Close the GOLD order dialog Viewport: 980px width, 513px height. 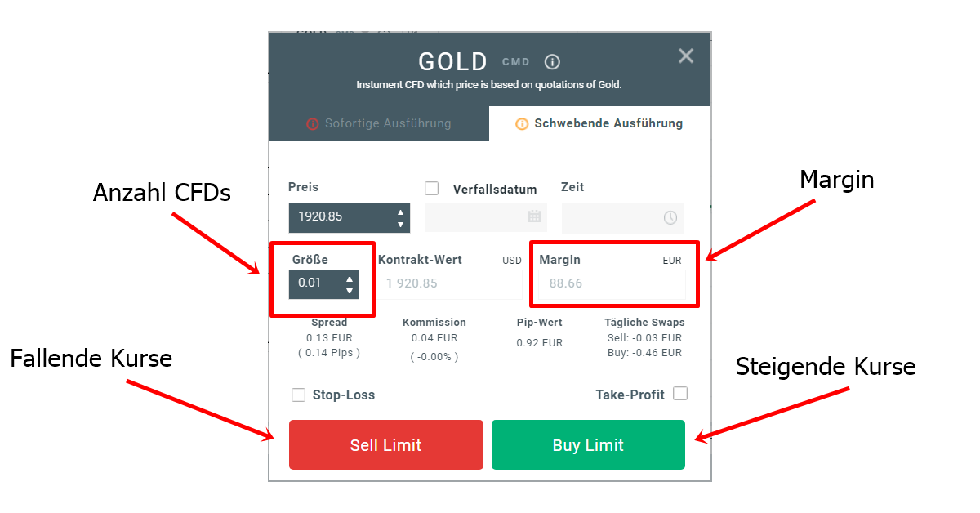(686, 56)
